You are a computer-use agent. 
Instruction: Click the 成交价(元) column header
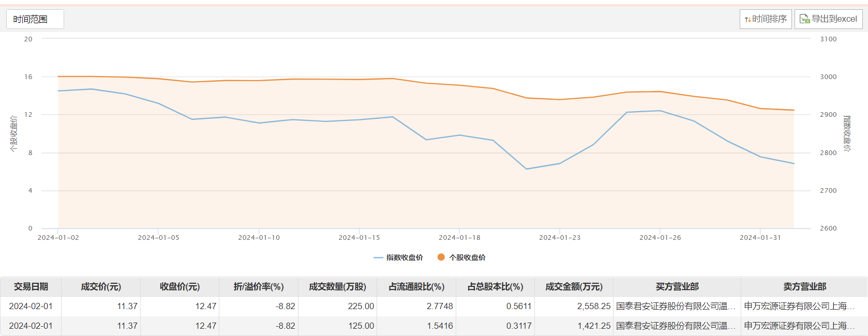point(101,286)
